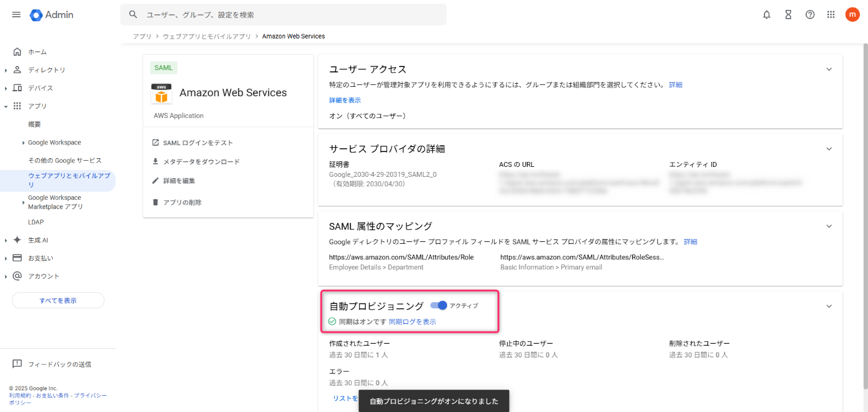The width and height of the screenshot is (868, 412).
Task: Click the 自動プロビジョニングがオンになりました toast
Action: coord(434,401)
